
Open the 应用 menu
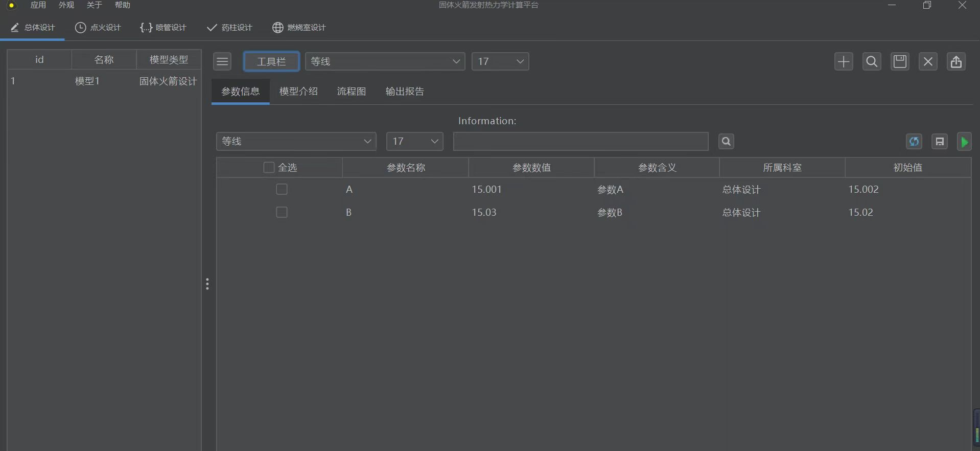point(38,5)
